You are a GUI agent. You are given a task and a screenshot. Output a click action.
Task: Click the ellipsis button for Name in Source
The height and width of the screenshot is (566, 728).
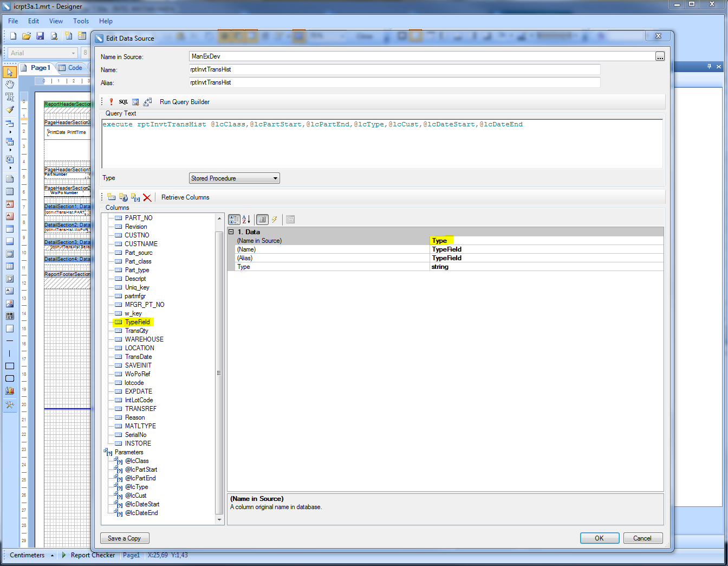click(660, 56)
